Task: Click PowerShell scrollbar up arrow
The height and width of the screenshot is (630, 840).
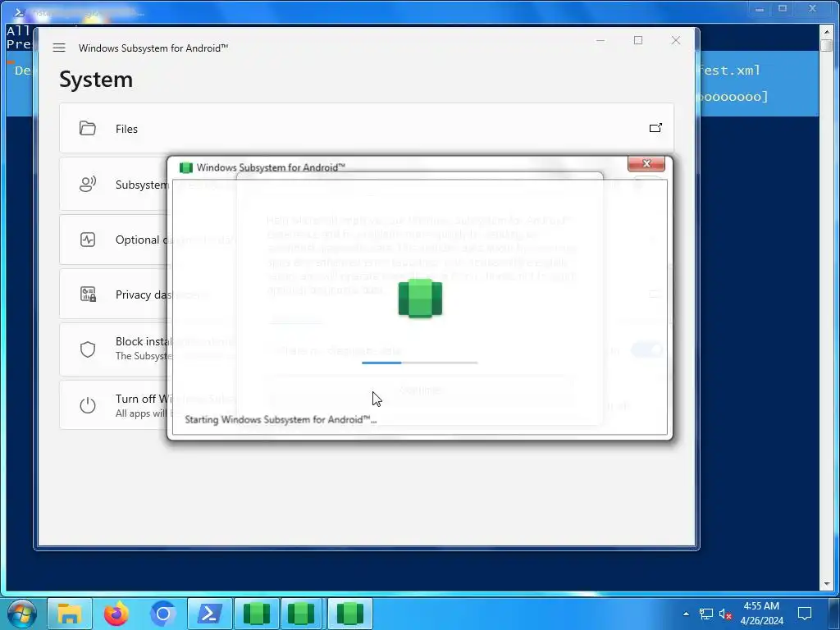Action: [827, 30]
